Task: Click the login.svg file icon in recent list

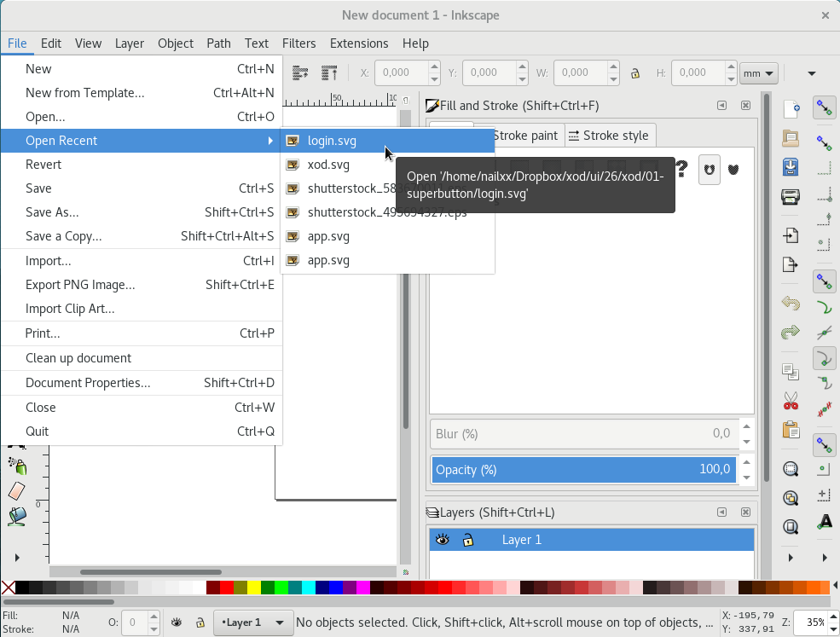Action: point(293,141)
